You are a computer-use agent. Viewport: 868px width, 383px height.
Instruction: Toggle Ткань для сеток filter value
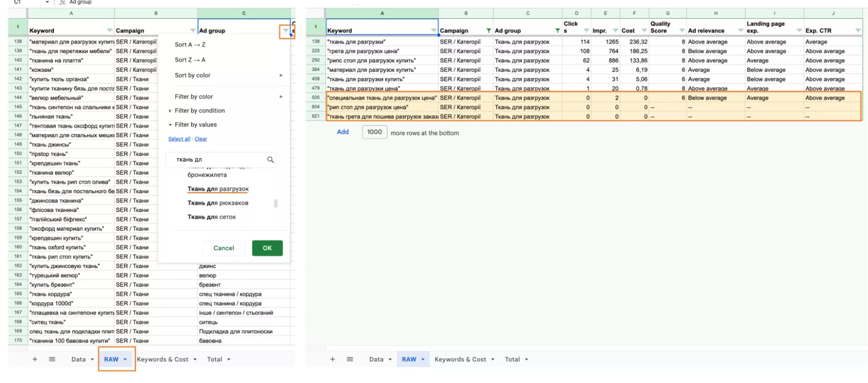tap(212, 217)
